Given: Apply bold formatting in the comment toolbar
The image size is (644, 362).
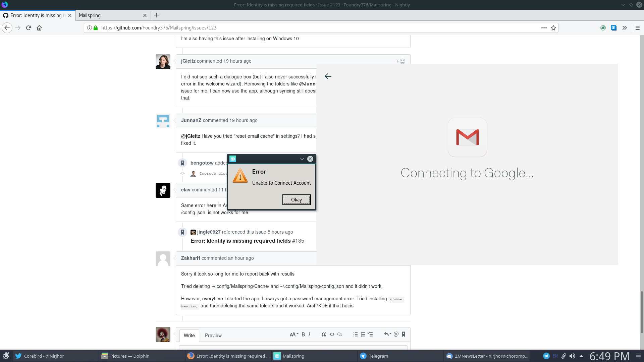Looking at the screenshot, I should (x=303, y=334).
